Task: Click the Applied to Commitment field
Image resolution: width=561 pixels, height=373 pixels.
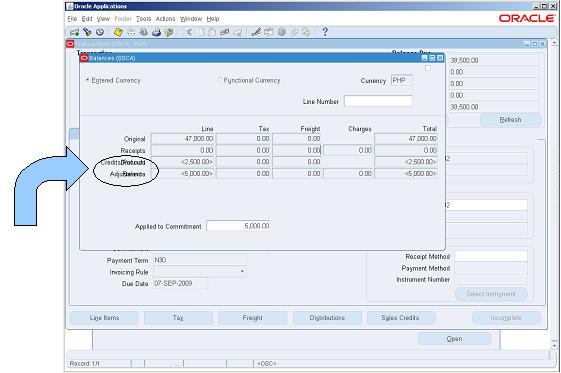Action: click(x=238, y=226)
